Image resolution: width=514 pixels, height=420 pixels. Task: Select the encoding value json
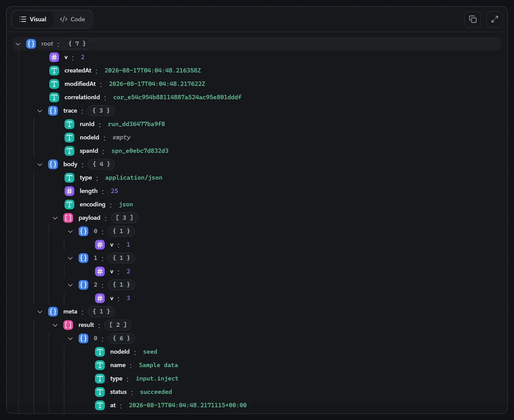126,205
